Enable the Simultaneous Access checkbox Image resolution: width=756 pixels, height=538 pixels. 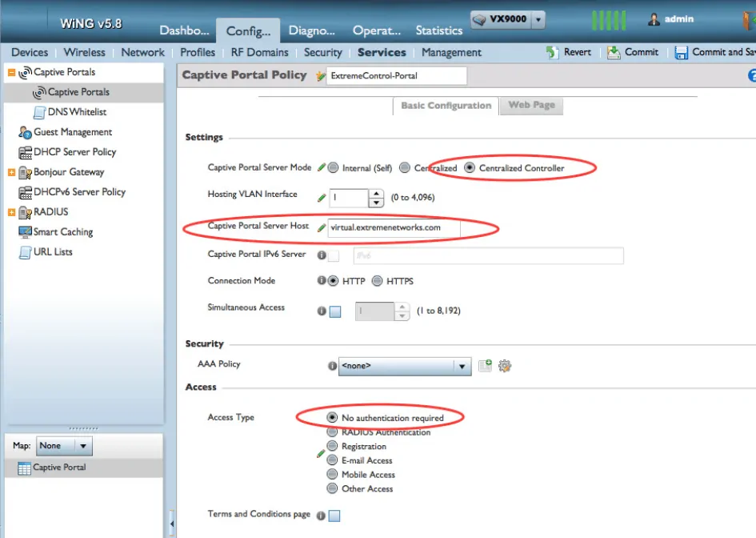[335, 311]
